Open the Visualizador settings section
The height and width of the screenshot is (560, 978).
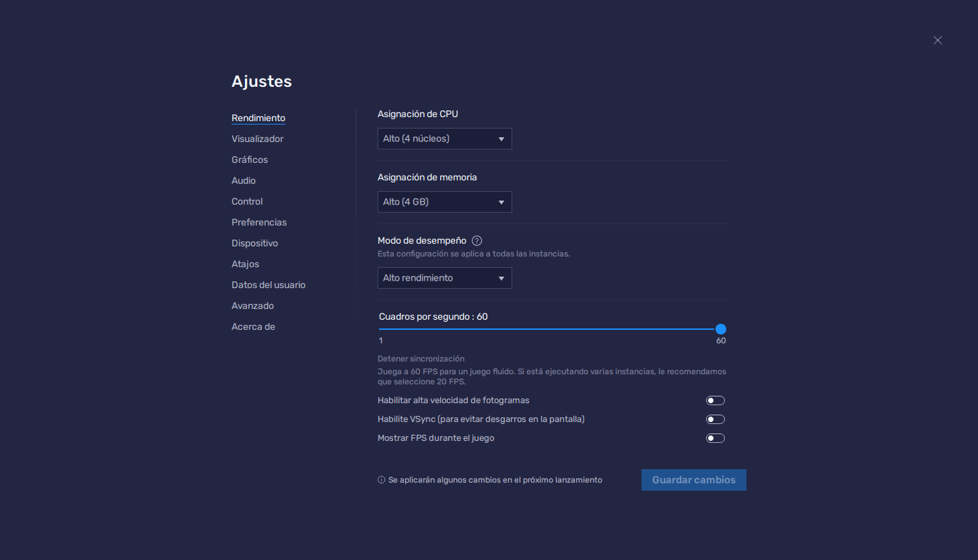[258, 139]
